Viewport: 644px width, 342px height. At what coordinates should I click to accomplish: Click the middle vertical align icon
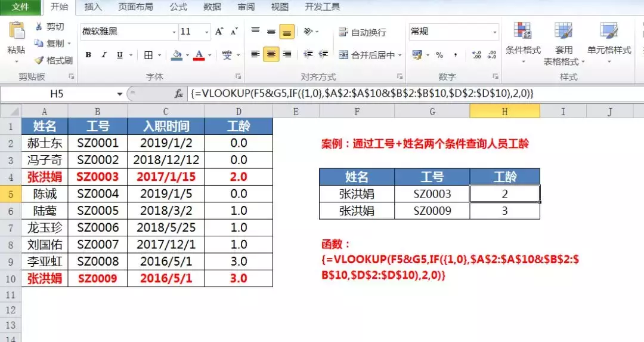click(271, 31)
